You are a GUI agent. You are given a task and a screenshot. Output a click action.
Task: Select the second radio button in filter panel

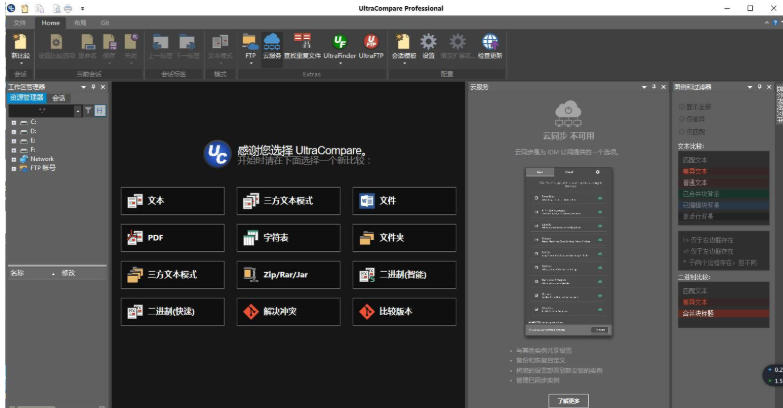click(682, 119)
